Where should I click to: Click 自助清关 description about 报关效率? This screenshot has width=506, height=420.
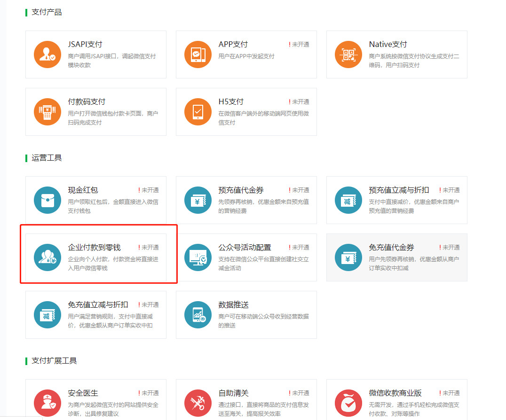(x=264, y=409)
